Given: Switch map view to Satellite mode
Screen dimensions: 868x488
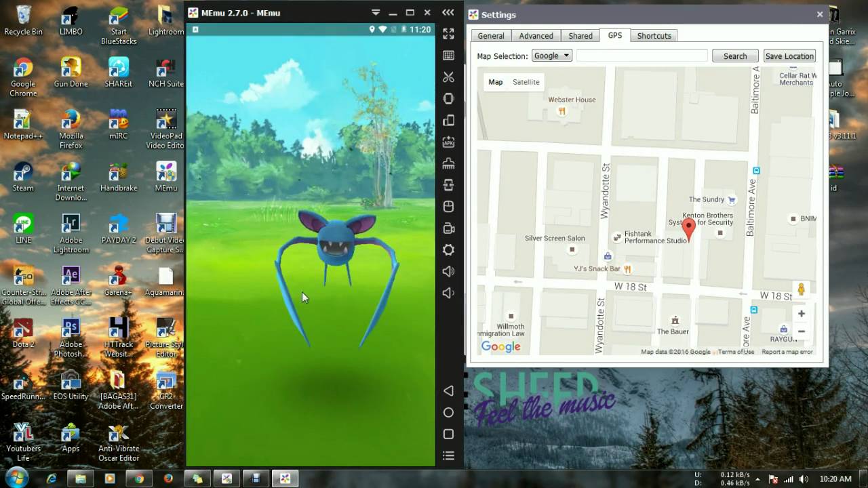Looking at the screenshot, I should click(x=526, y=82).
